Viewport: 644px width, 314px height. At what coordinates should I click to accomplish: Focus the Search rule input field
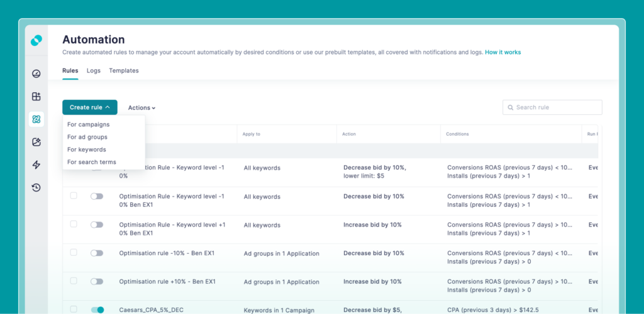552,107
